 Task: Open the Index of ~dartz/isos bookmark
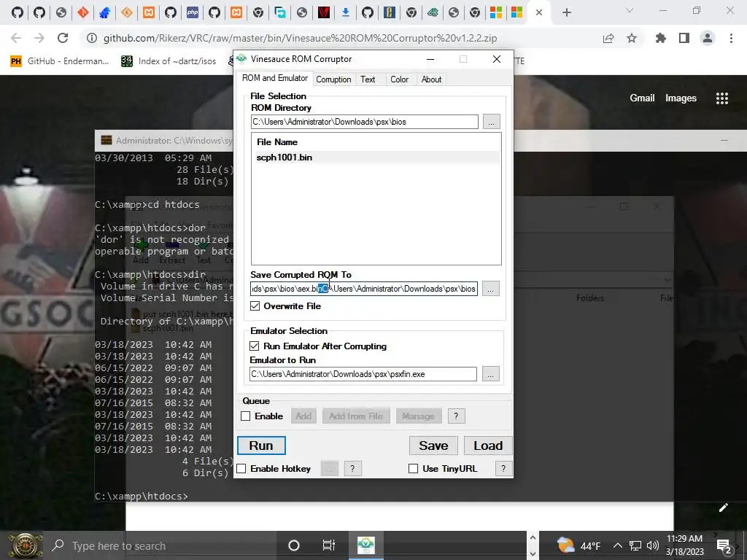pos(169,61)
